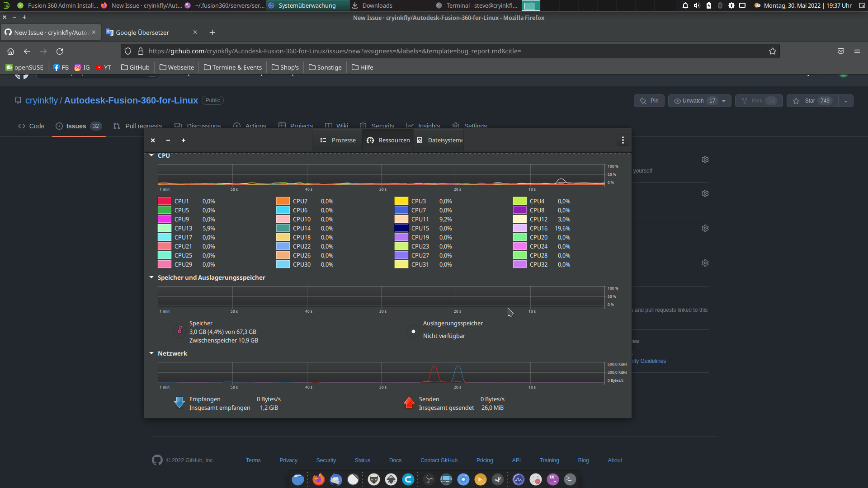This screenshot has height=488, width=868.
Task: Switch to the Dateisysteme tab
Action: (440, 140)
